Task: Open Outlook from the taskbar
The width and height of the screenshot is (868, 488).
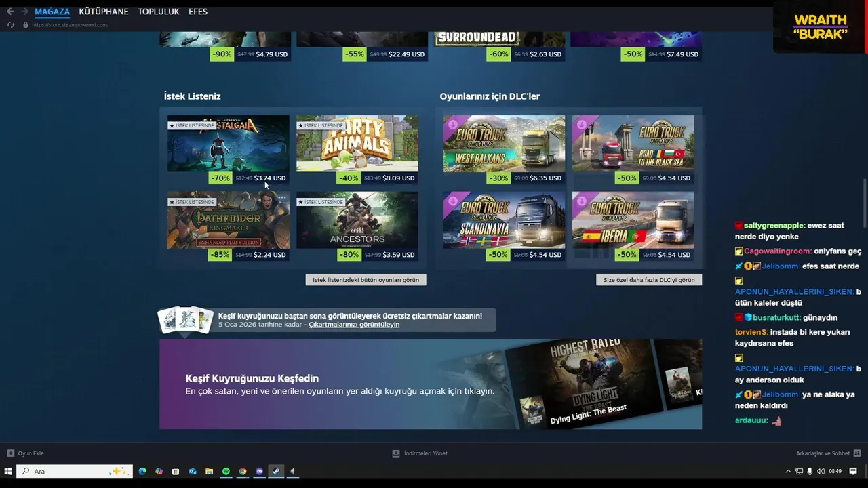Action: (x=193, y=471)
